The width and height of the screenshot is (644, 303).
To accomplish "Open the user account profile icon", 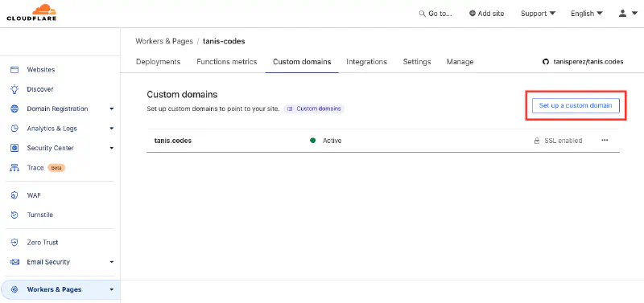I will pos(622,13).
